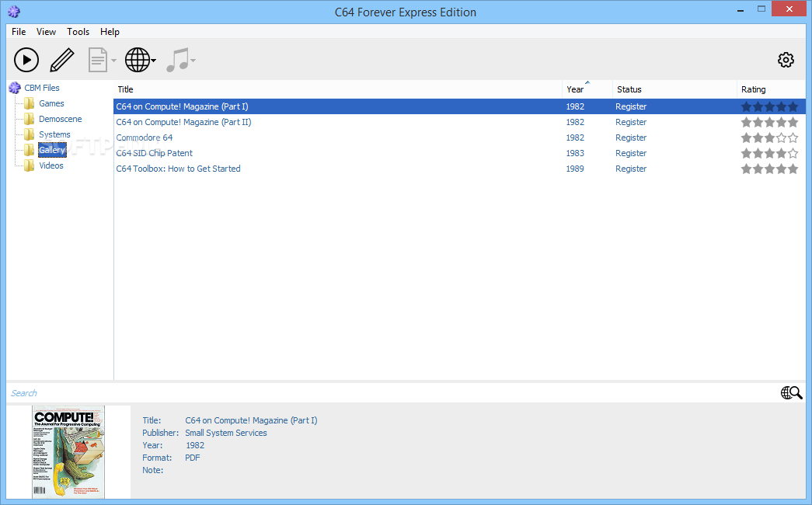Screen dimensions: 812x505
Task: Sort list by Title column header
Action: click(x=338, y=89)
